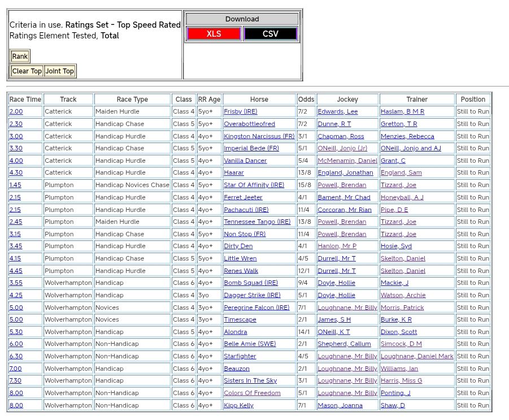
Task: View horse Peregrine Falcon (IRE)
Action: (256, 308)
